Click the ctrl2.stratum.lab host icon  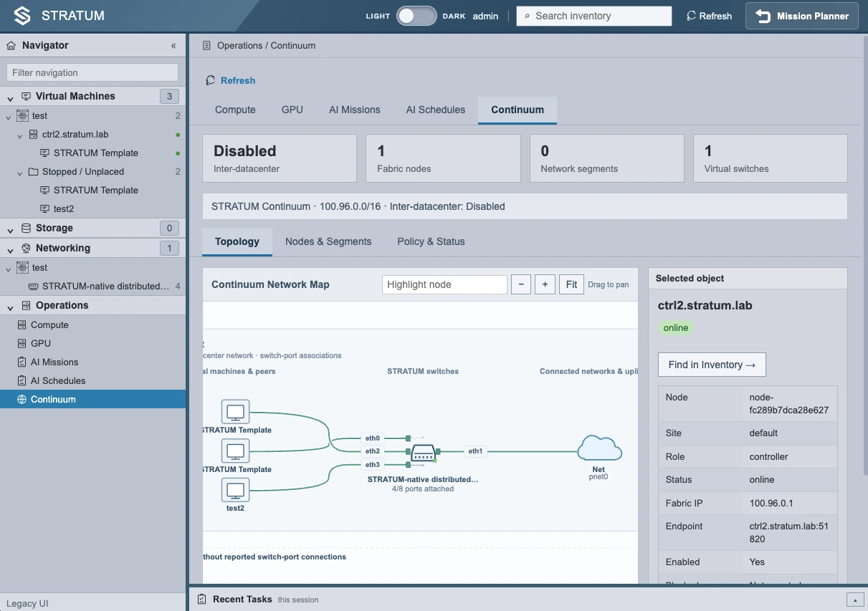click(x=34, y=134)
